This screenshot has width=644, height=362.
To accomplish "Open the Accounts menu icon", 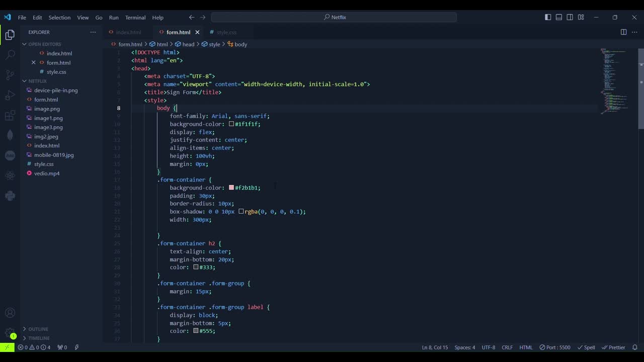I will coord(10,313).
